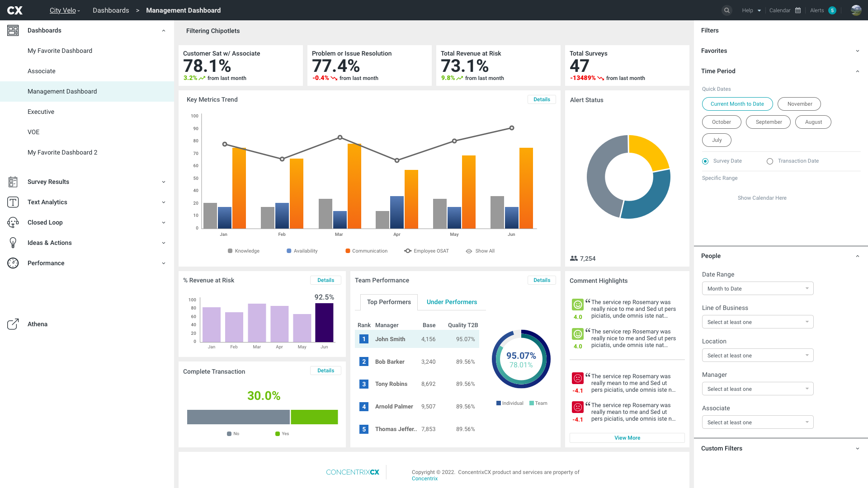Open the Line of Business dropdown
This screenshot has width=868, height=488.
[757, 322]
